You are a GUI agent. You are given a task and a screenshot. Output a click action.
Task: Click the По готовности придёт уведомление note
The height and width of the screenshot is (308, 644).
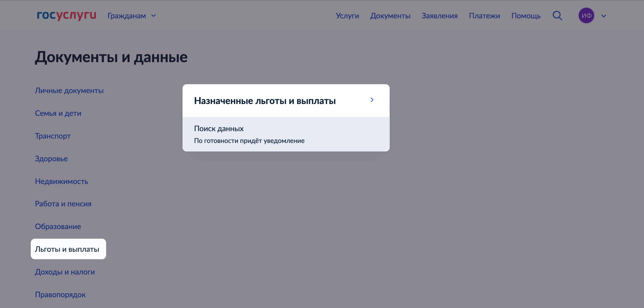point(249,141)
